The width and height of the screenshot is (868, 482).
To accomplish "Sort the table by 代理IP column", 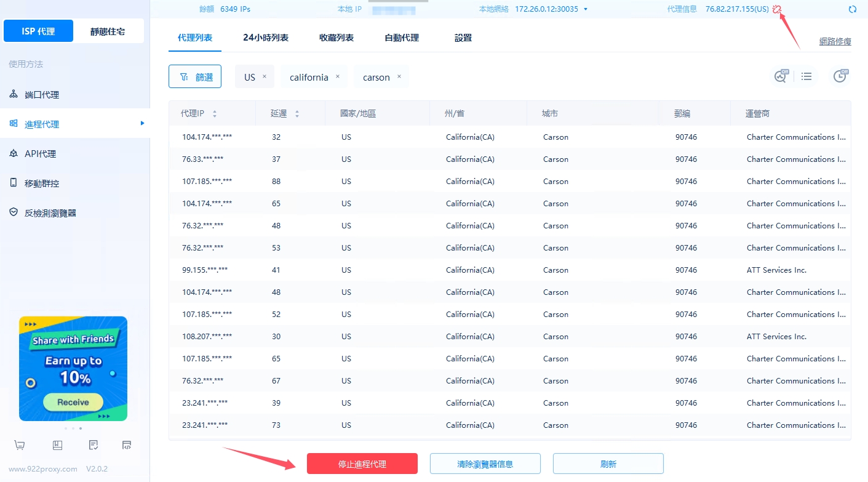I will pos(215,114).
